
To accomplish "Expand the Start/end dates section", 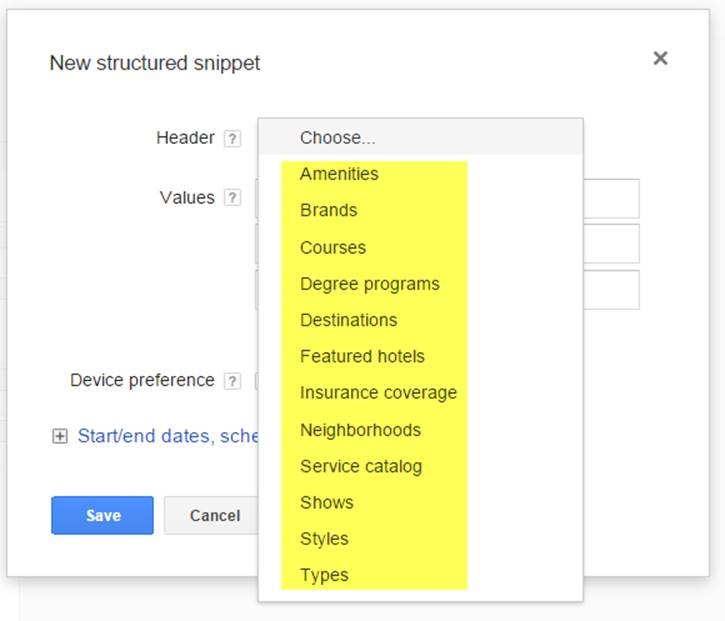I will [60, 436].
